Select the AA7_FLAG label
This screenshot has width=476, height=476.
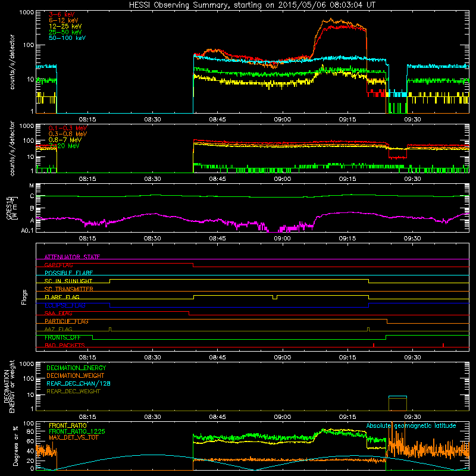58,329
